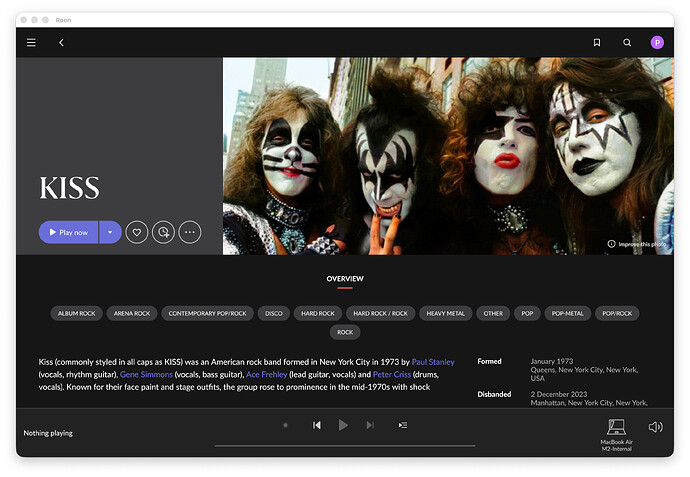Click the next track button
The height and width of the screenshot is (477, 690).
tap(370, 425)
